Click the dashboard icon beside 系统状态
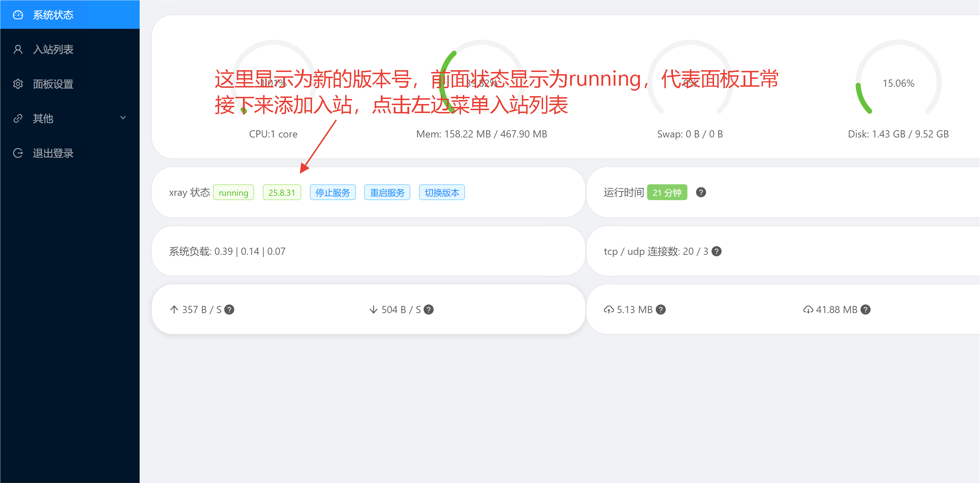Viewport: 980px width, 483px height. coord(18,15)
